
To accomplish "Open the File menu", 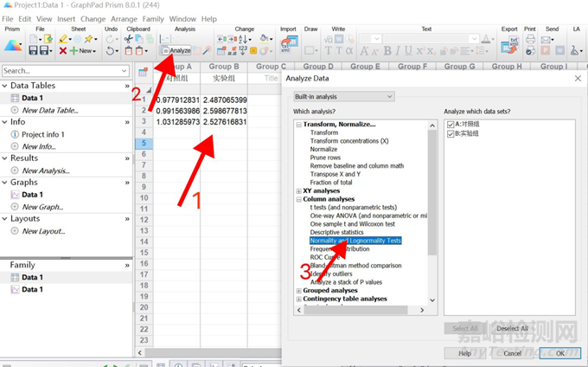I will pos(8,19).
